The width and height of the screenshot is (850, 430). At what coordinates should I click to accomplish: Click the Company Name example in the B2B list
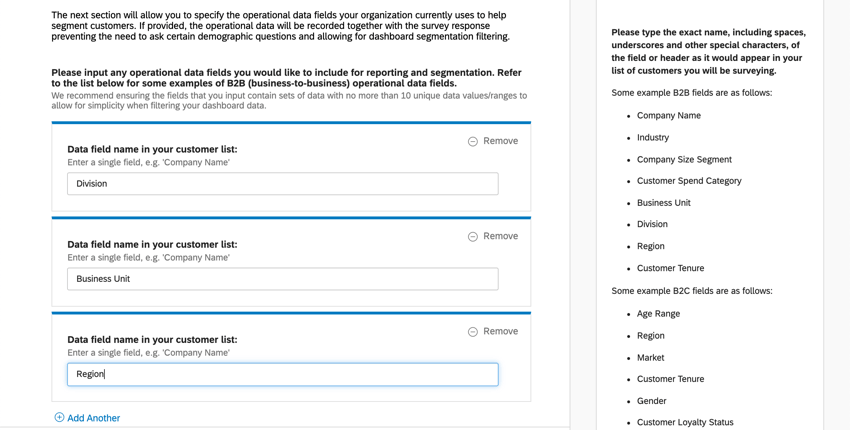click(668, 116)
